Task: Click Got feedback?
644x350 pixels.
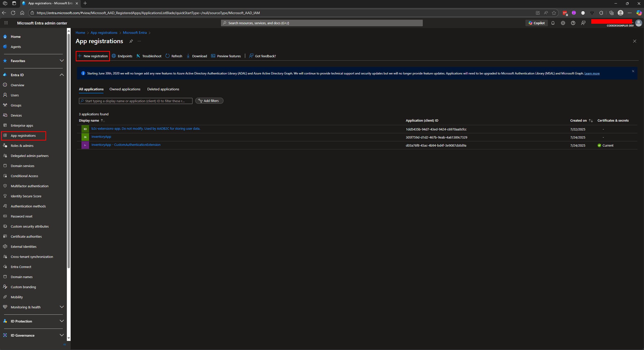Action: (x=263, y=56)
